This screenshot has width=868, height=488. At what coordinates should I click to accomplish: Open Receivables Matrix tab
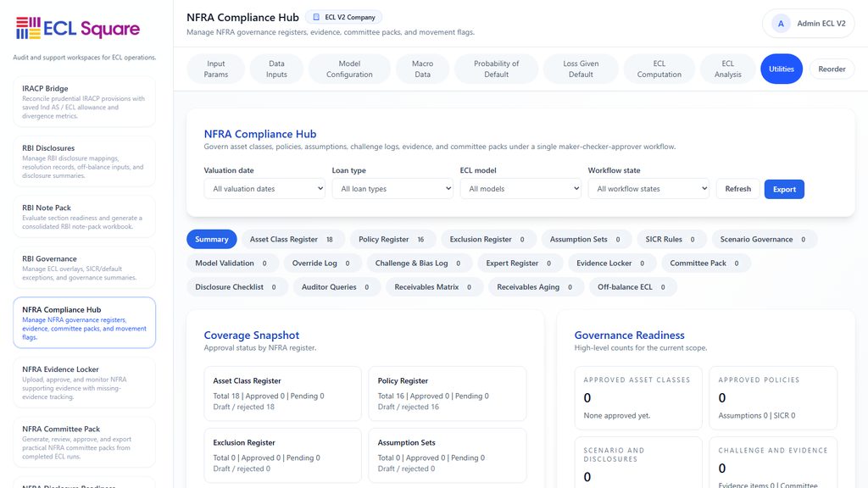(x=435, y=286)
